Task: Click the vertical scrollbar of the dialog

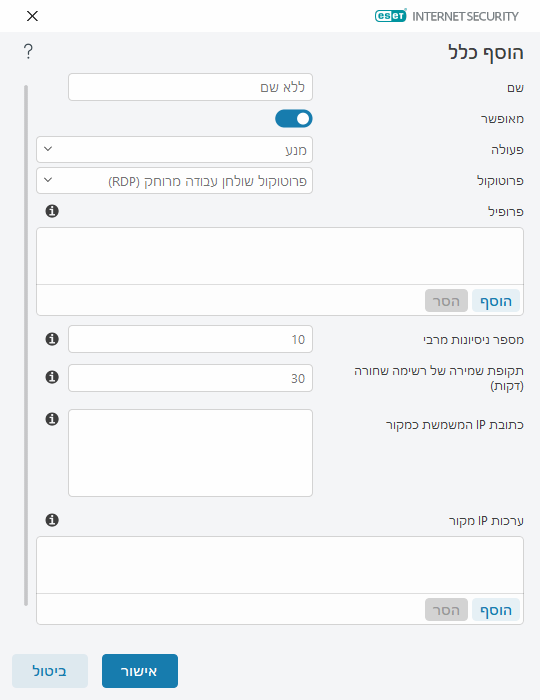Action: pyautogui.click(x=26, y=345)
